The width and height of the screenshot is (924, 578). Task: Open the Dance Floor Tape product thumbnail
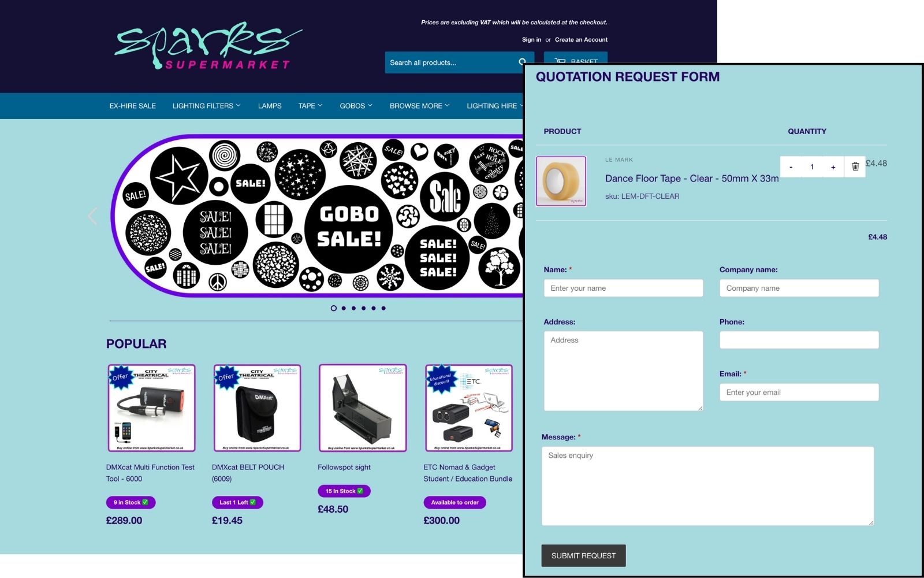click(561, 181)
